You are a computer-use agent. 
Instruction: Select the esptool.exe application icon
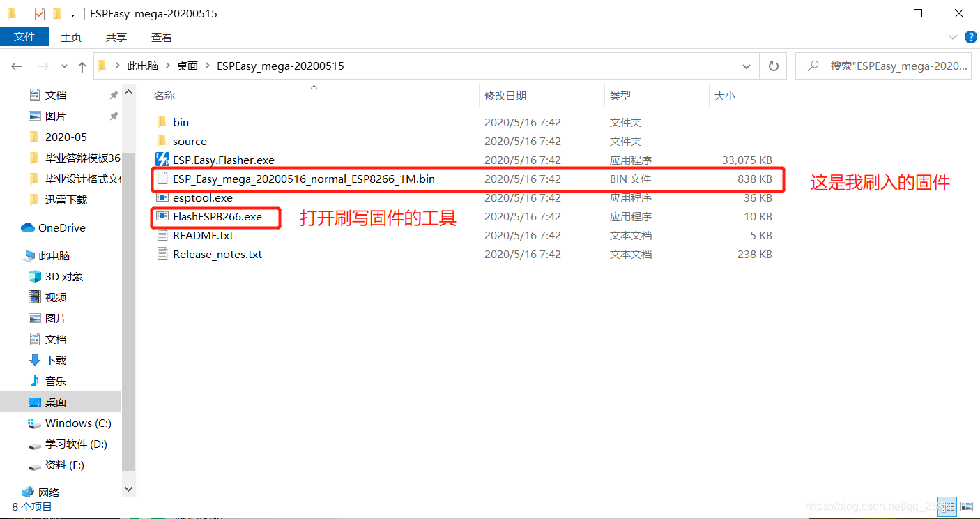click(162, 197)
